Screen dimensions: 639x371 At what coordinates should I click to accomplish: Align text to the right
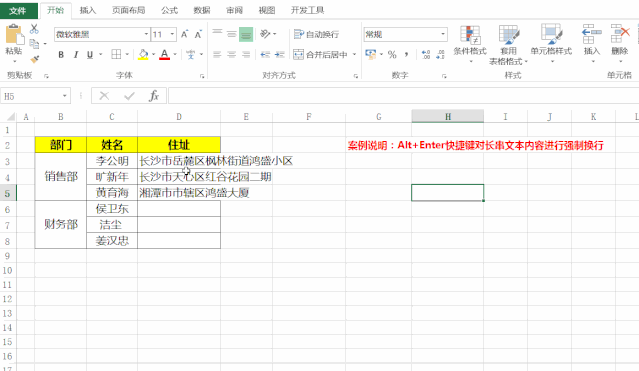click(x=246, y=54)
